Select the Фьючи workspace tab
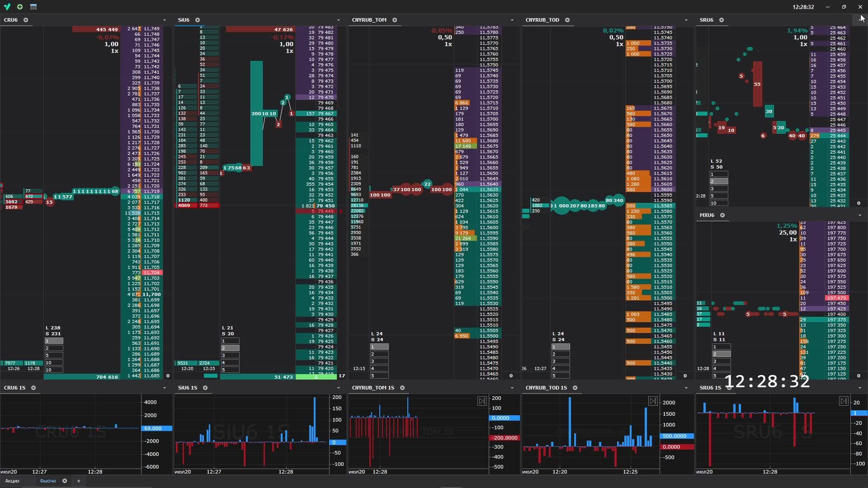Screen dimensions: 868x488 (48, 481)
